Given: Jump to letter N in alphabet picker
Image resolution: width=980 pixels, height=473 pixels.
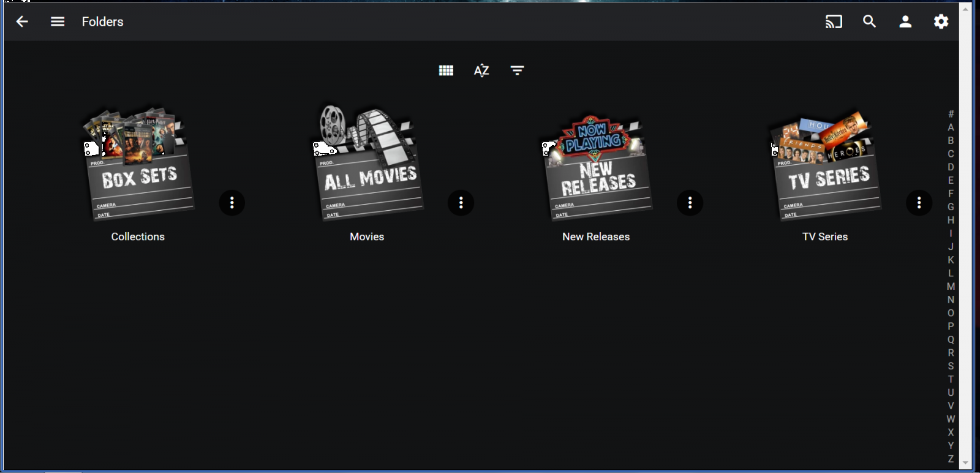Looking at the screenshot, I should pyautogui.click(x=951, y=300).
